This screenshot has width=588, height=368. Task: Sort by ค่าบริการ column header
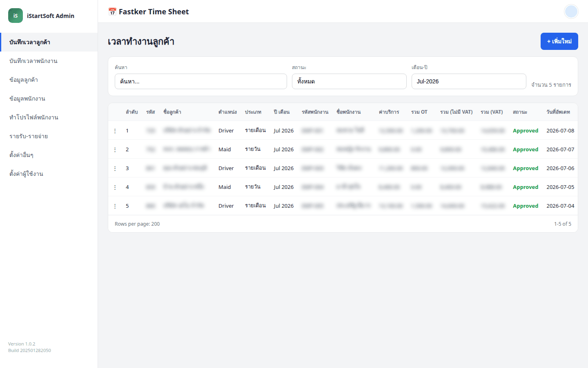click(389, 112)
